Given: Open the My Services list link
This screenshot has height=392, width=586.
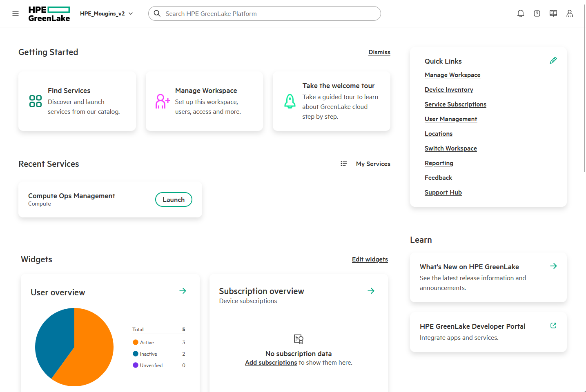Looking at the screenshot, I should click(x=373, y=164).
